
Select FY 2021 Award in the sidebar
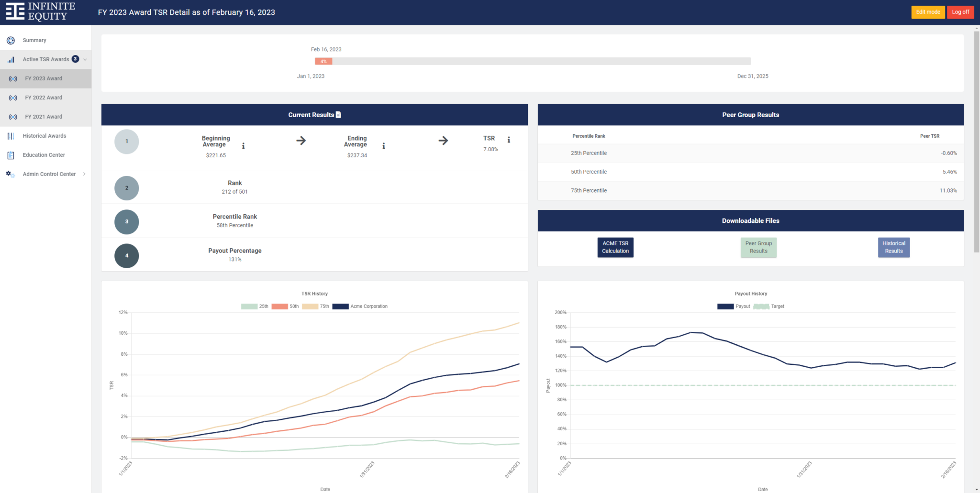[x=44, y=117]
